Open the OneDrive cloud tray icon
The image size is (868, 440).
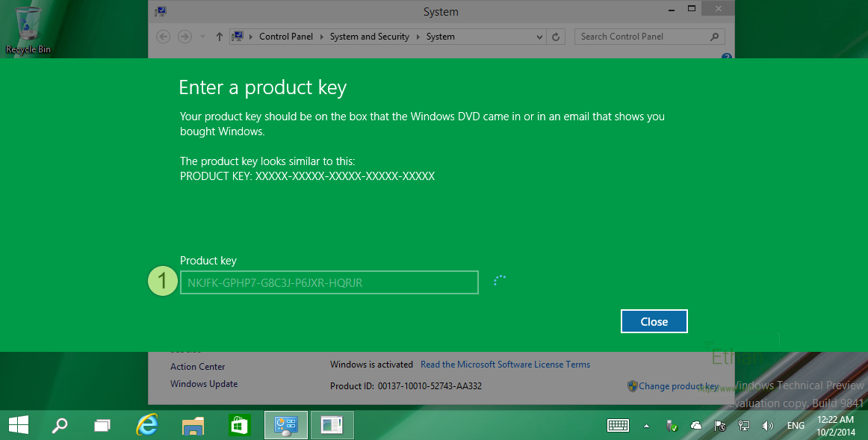coord(695,425)
